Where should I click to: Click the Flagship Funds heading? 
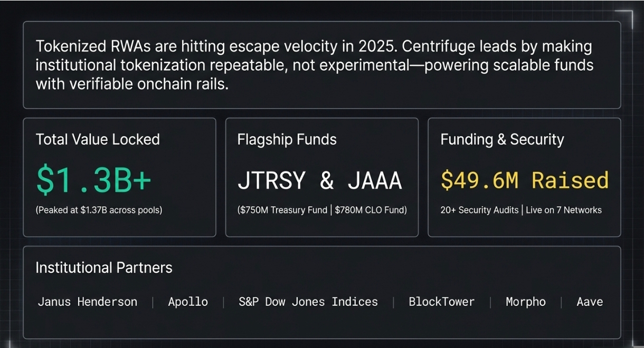(287, 140)
